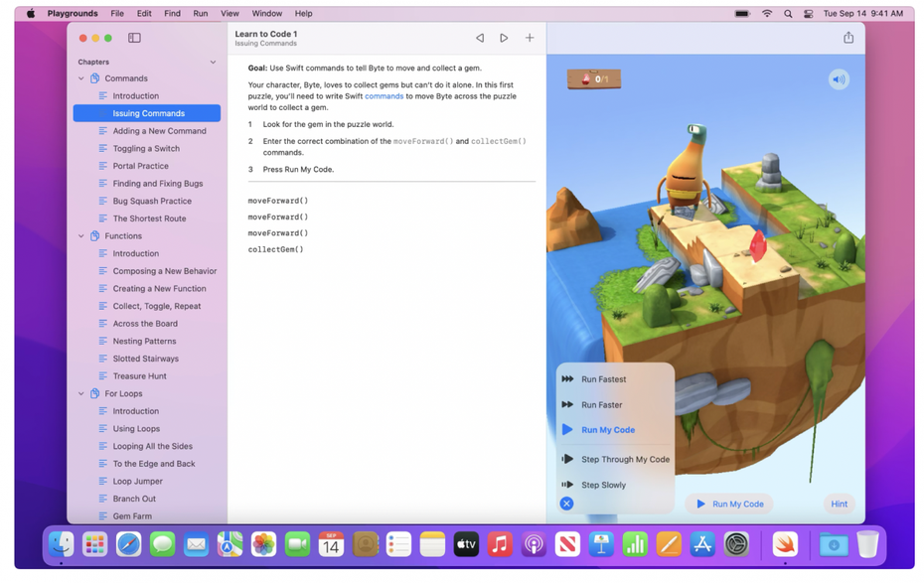This screenshot has height=583, width=924.
Task: Open the Find menu
Action: (x=172, y=13)
